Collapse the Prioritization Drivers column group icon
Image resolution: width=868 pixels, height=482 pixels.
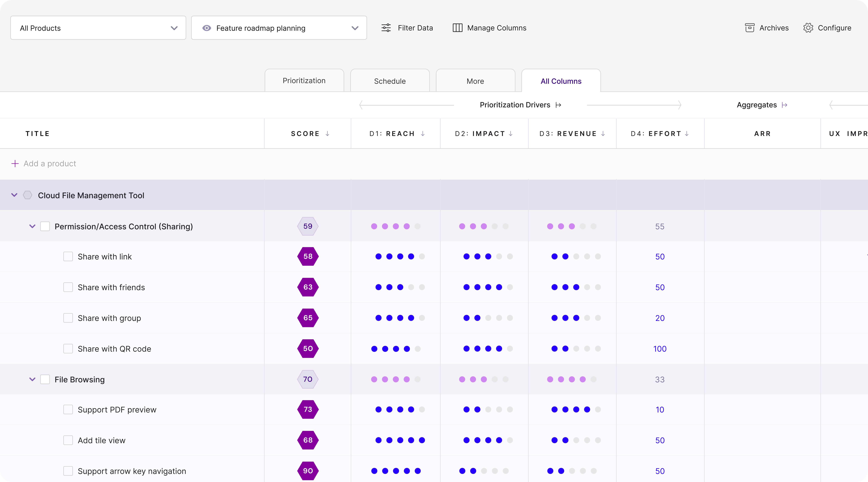[558, 105]
